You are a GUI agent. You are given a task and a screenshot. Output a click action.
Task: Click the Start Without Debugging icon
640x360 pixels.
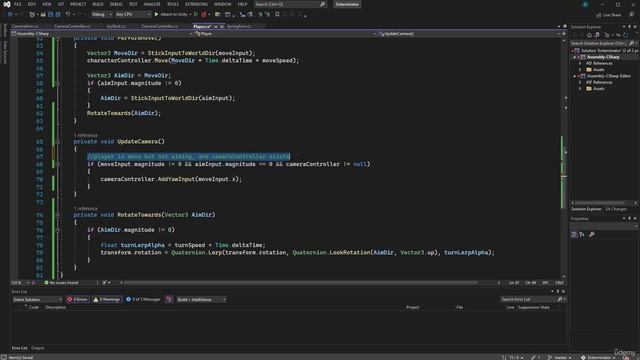point(196,14)
